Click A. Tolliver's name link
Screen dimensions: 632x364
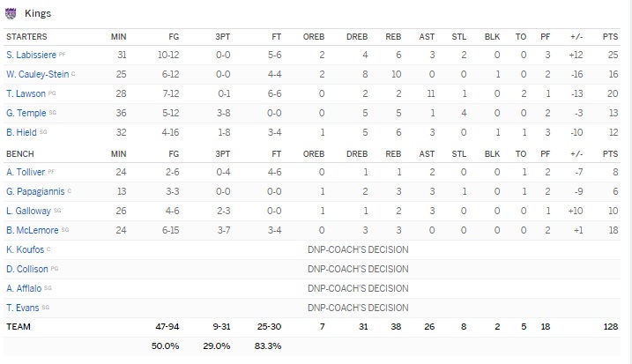(24, 172)
